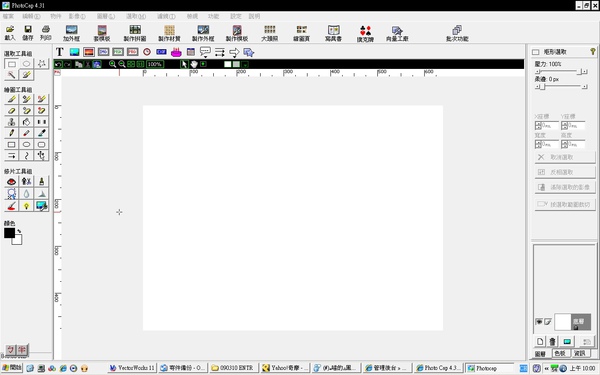This screenshot has height=375, width=600.
Task: Choose the red-eye removal tool
Action: click(11, 181)
